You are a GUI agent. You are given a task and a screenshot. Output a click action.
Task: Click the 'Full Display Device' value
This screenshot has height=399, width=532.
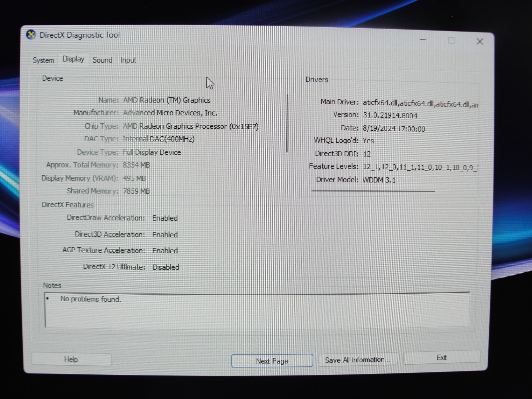[152, 152]
